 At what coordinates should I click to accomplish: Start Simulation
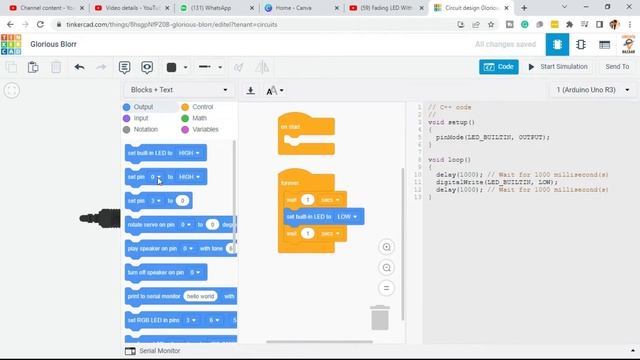558,67
